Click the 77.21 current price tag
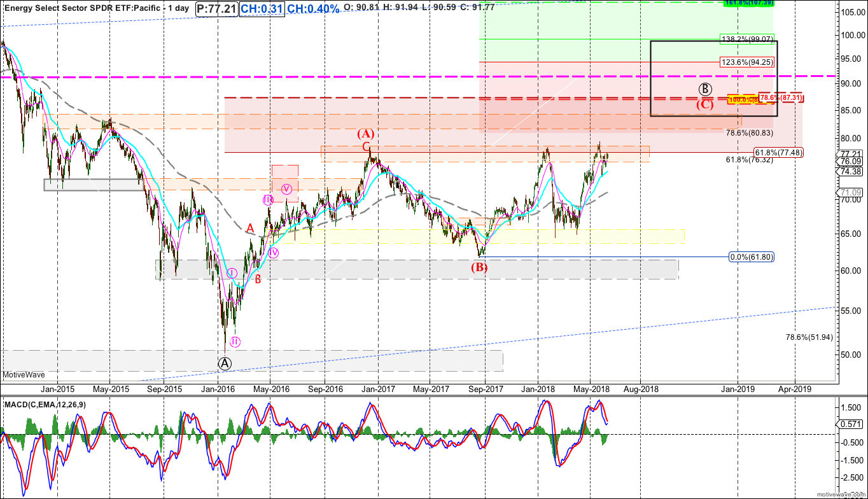 851,153
